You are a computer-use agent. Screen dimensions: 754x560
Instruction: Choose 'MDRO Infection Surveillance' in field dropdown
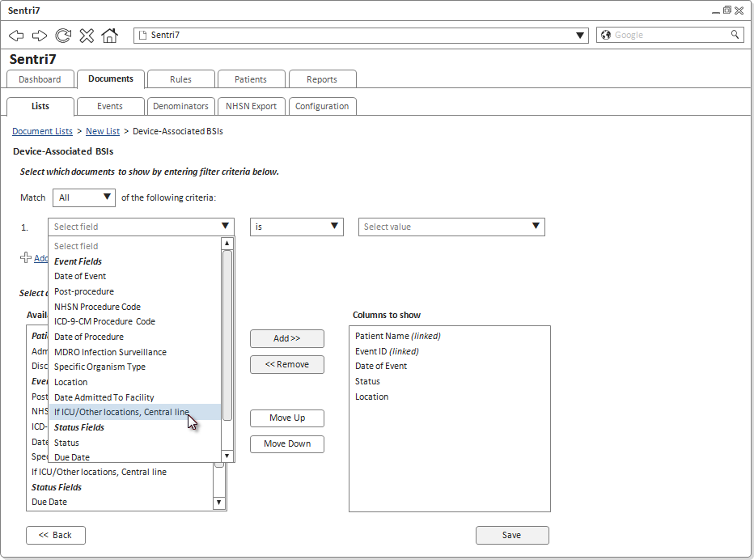(x=134, y=352)
